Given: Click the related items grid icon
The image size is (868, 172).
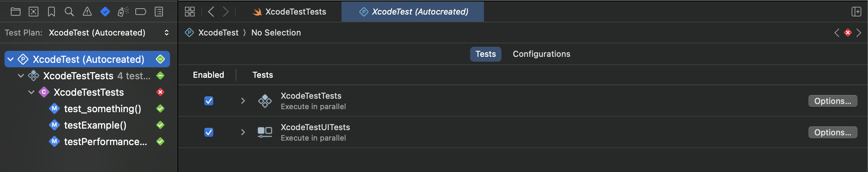Looking at the screenshot, I should pyautogui.click(x=190, y=12).
